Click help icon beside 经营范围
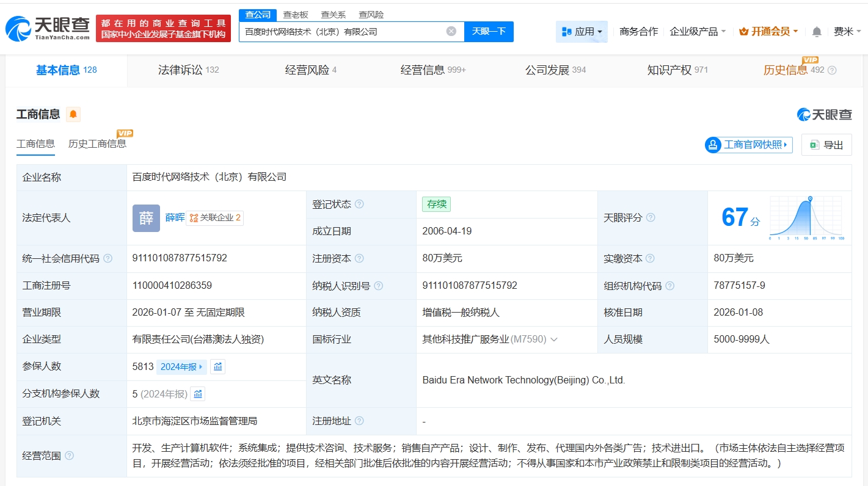The width and height of the screenshot is (868, 486). (x=70, y=455)
